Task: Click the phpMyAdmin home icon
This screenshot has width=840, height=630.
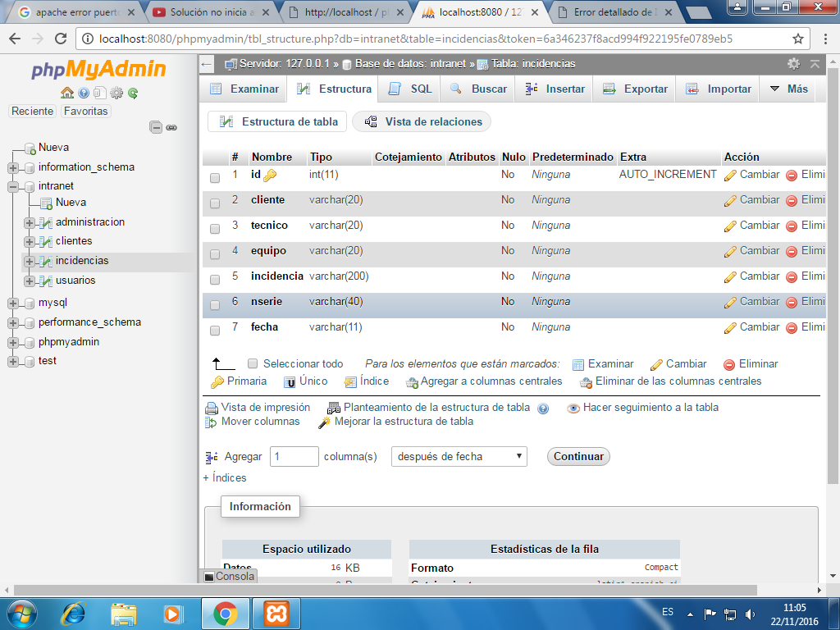Action: coord(67,94)
